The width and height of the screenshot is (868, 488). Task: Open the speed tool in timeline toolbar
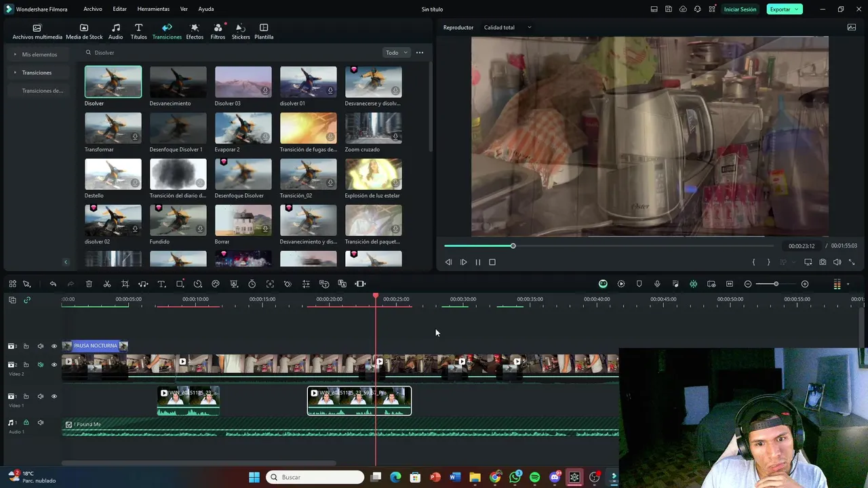[x=198, y=284]
